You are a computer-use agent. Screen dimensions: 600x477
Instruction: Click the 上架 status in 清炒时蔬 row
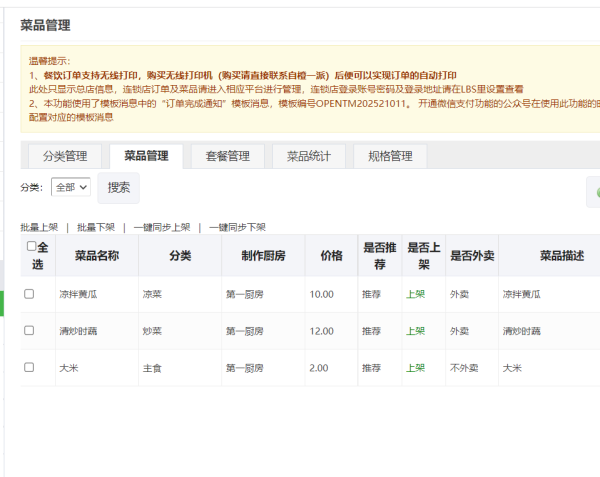click(x=416, y=331)
